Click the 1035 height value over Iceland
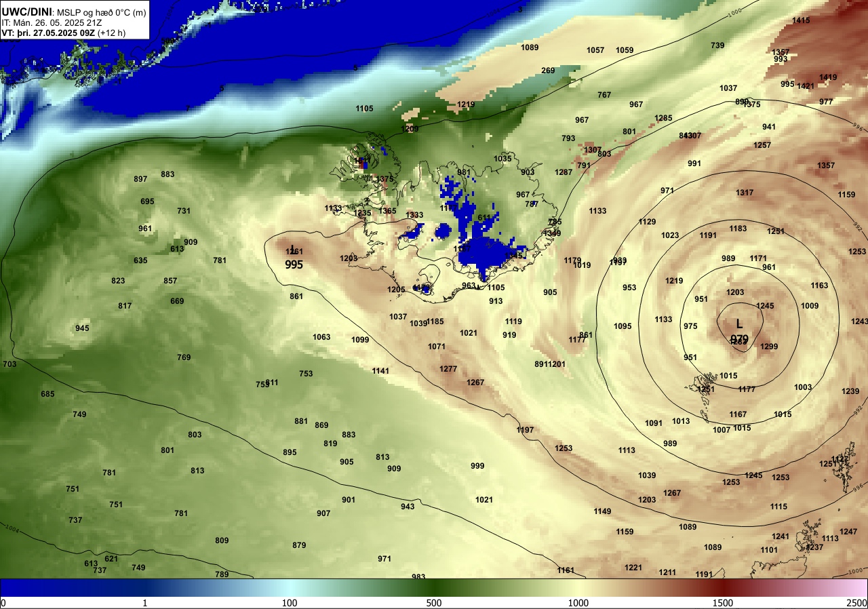Image resolution: width=868 pixels, height=609 pixels. click(x=502, y=159)
